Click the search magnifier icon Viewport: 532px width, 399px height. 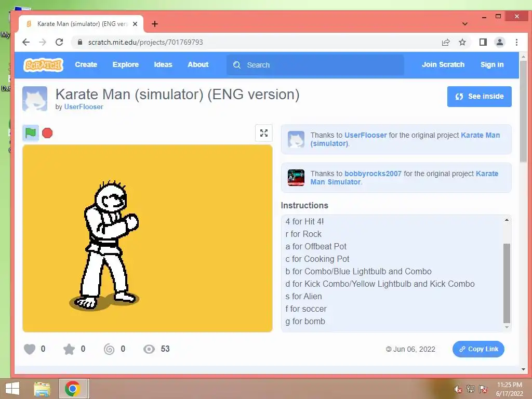coord(236,65)
